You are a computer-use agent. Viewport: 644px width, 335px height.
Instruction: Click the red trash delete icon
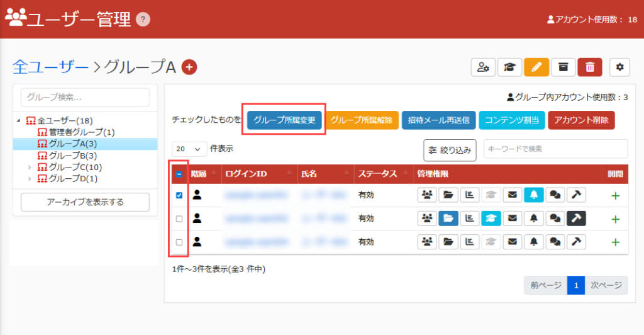click(590, 67)
